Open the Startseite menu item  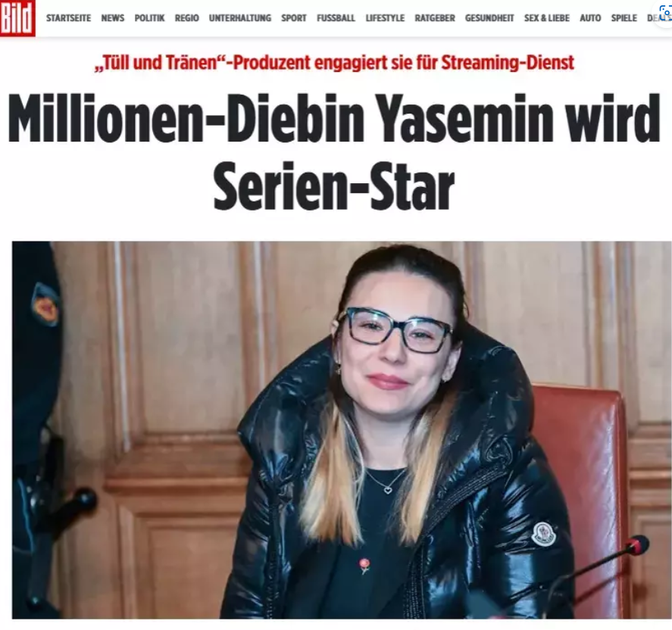point(69,18)
